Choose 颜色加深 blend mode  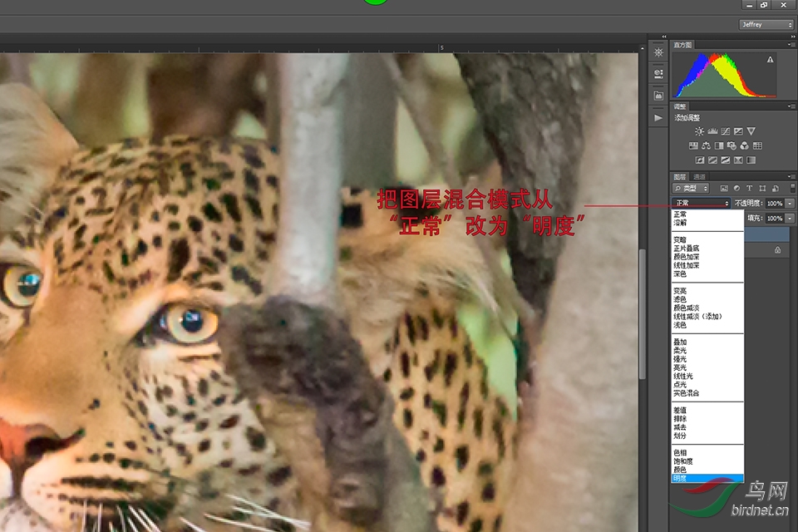tap(707, 257)
